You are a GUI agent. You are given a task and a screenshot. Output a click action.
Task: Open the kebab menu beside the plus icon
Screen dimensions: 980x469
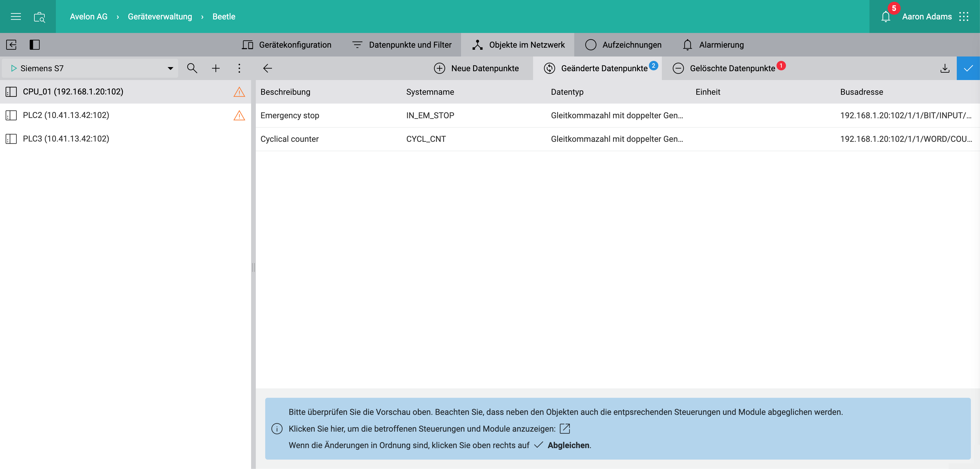(x=239, y=68)
